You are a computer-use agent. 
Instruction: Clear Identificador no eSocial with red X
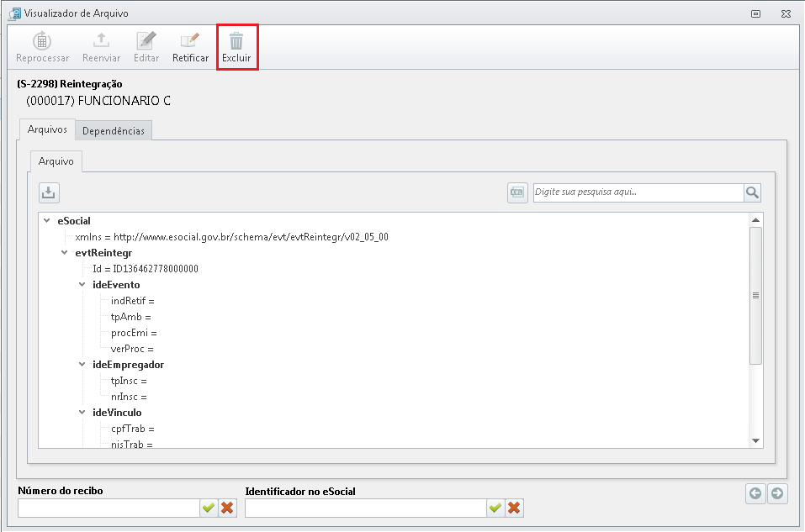pyautogui.click(x=514, y=508)
